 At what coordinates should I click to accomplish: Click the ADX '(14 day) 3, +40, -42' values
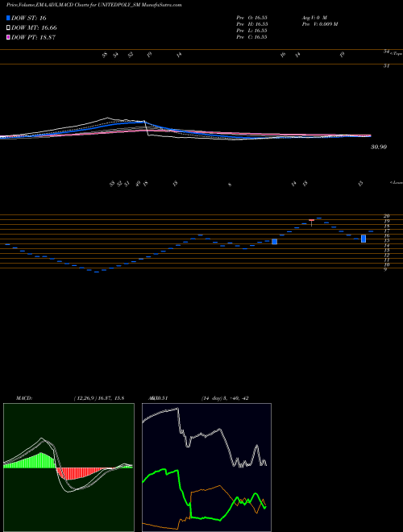(225, 398)
